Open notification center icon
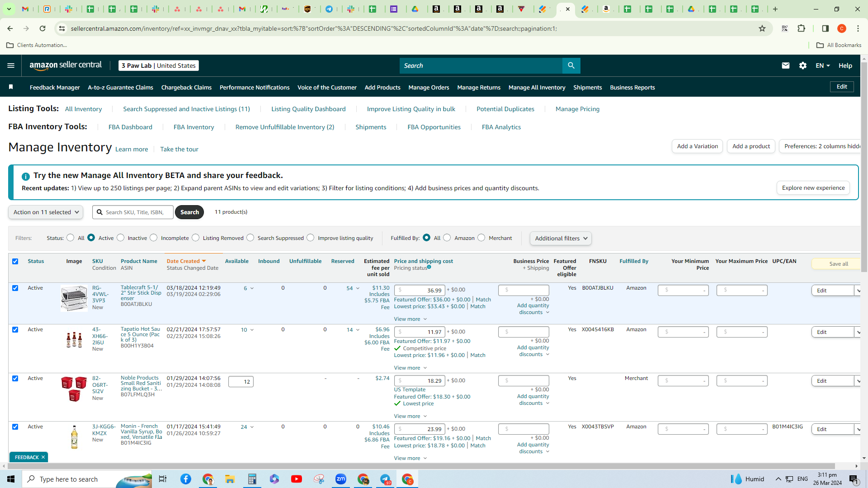This screenshot has width=868, height=488. pos(854,479)
